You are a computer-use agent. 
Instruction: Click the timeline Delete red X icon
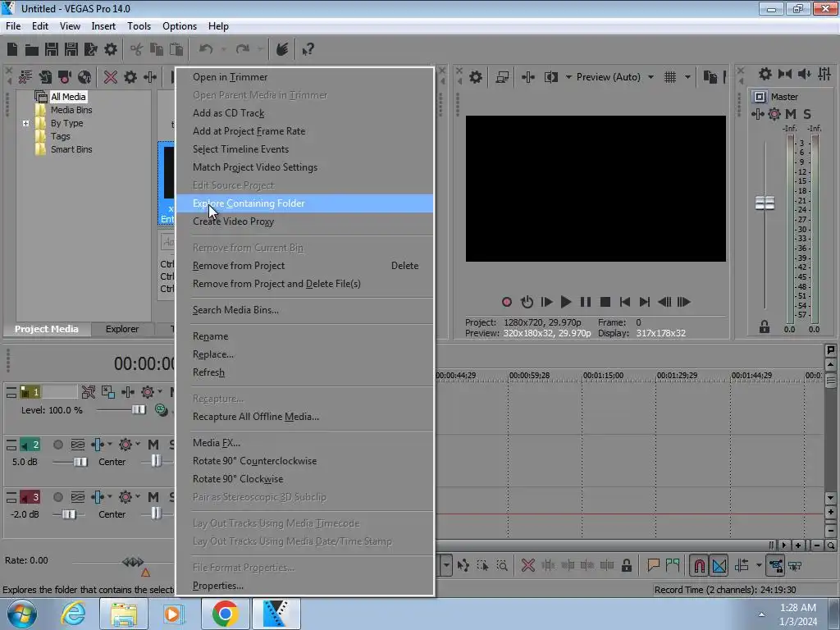click(x=527, y=565)
